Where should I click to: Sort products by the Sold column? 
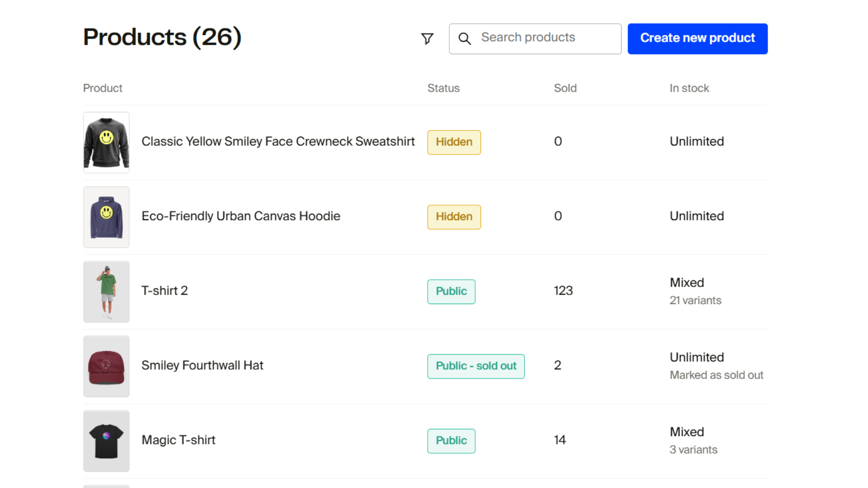pos(565,88)
